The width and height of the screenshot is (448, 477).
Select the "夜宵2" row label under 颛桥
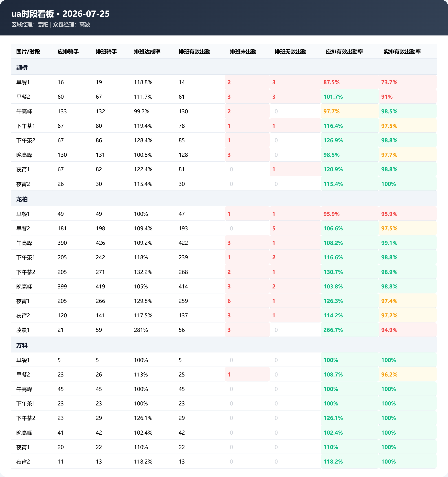pyautogui.click(x=23, y=184)
